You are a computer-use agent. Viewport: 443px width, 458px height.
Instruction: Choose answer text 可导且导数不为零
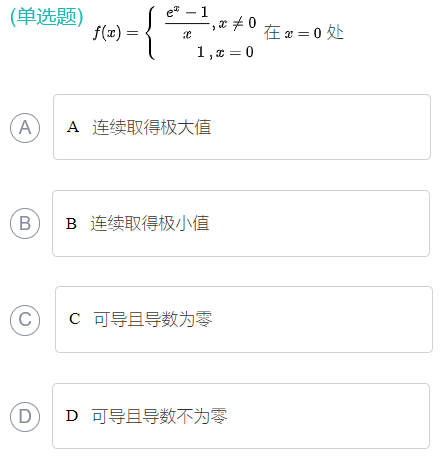(x=159, y=416)
